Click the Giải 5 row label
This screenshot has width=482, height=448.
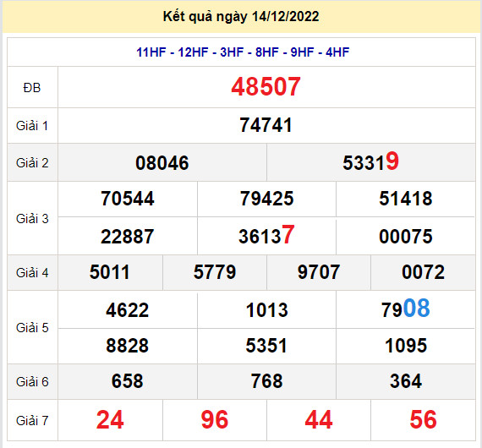pyautogui.click(x=32, y=328)
